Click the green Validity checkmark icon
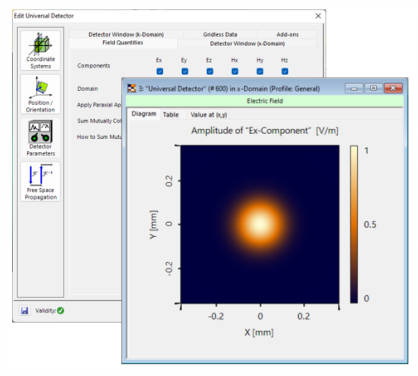 60,310
